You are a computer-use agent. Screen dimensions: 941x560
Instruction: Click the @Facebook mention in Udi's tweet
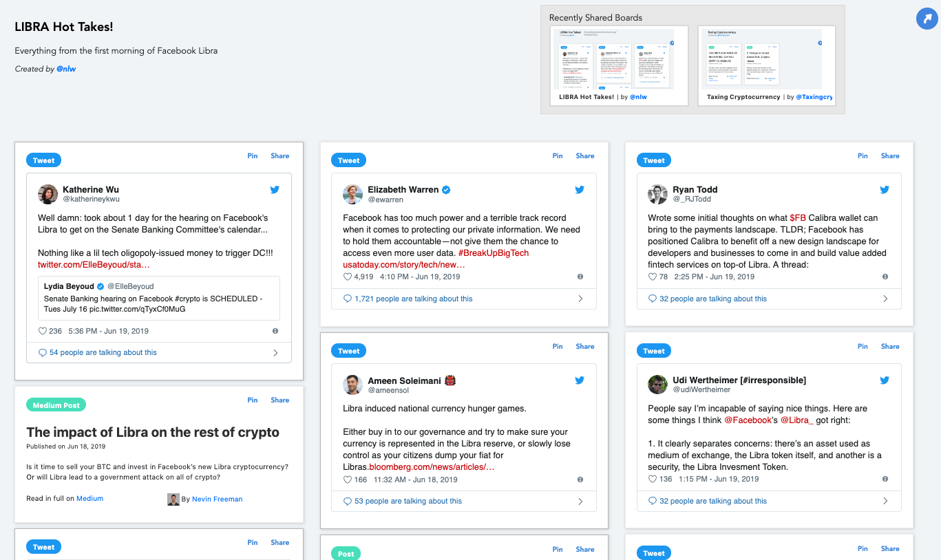point(748,420)
